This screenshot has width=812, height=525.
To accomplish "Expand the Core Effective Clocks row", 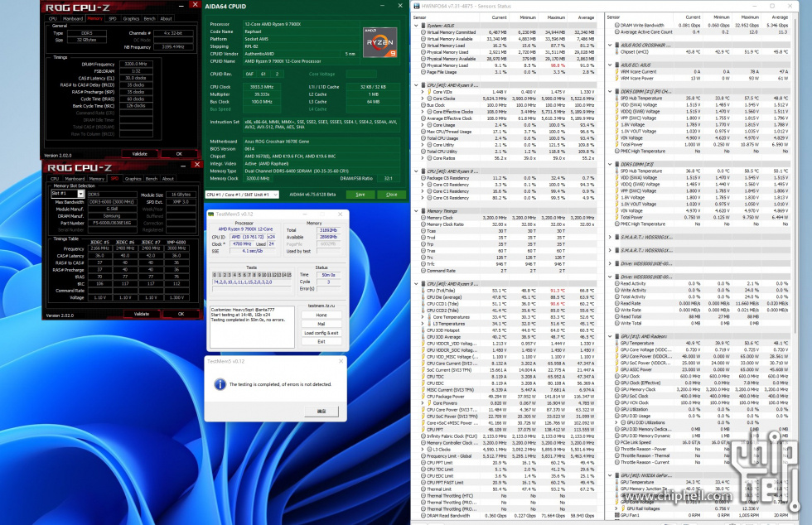I will click(423, 112).
